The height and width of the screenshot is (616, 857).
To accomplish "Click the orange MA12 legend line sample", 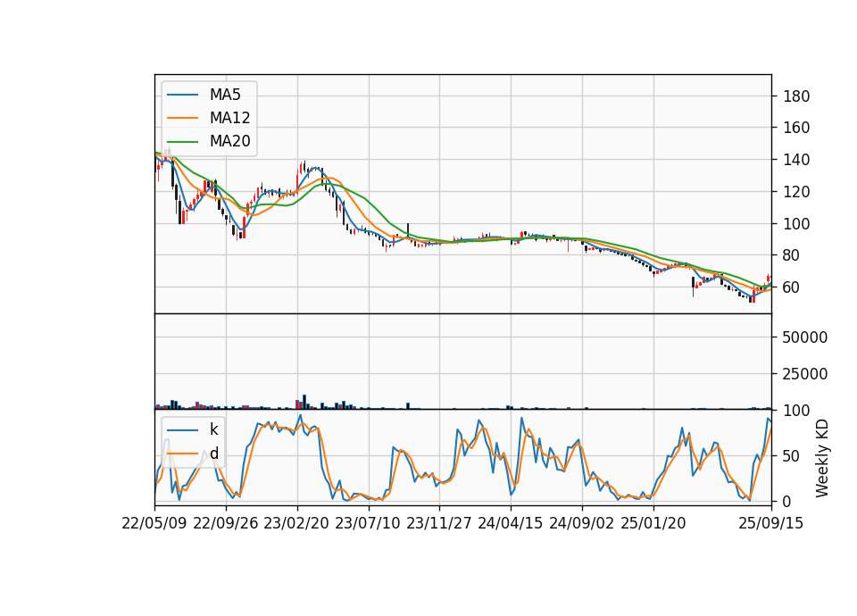I will click(x=182, y=118).
